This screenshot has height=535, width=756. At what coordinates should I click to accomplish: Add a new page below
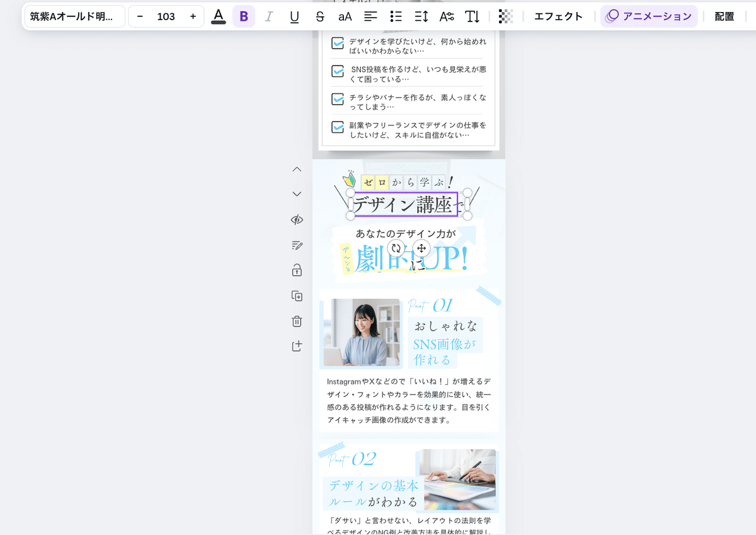click(296, 346)
